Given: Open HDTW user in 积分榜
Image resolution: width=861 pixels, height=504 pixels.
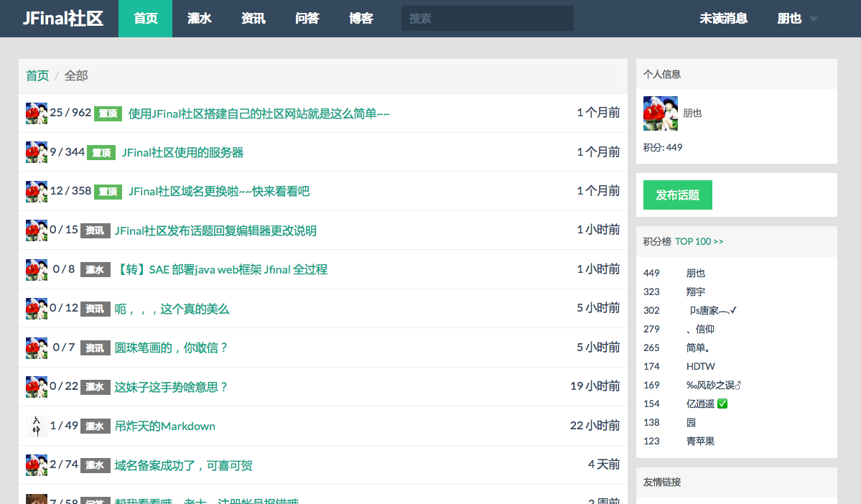Looking at the screenshot, I should tap(701, 367).
